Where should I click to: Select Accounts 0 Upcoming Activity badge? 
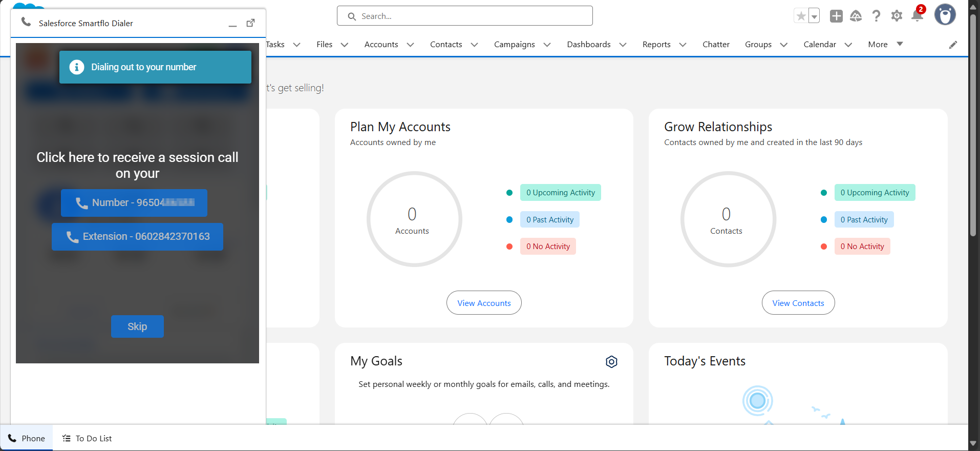tap(560, 193)
